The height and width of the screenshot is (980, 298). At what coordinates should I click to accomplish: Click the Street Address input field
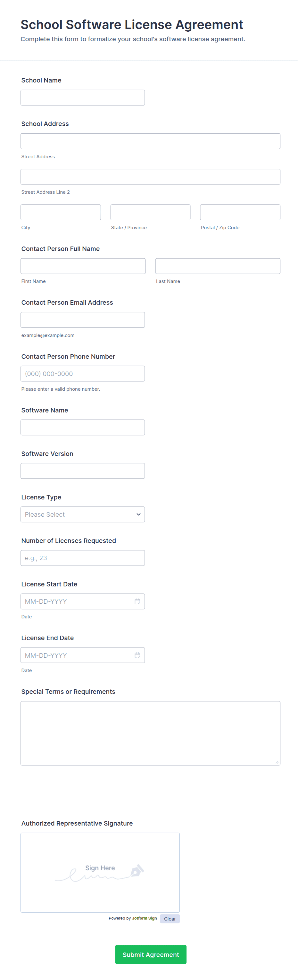click(x=150, y=141)
